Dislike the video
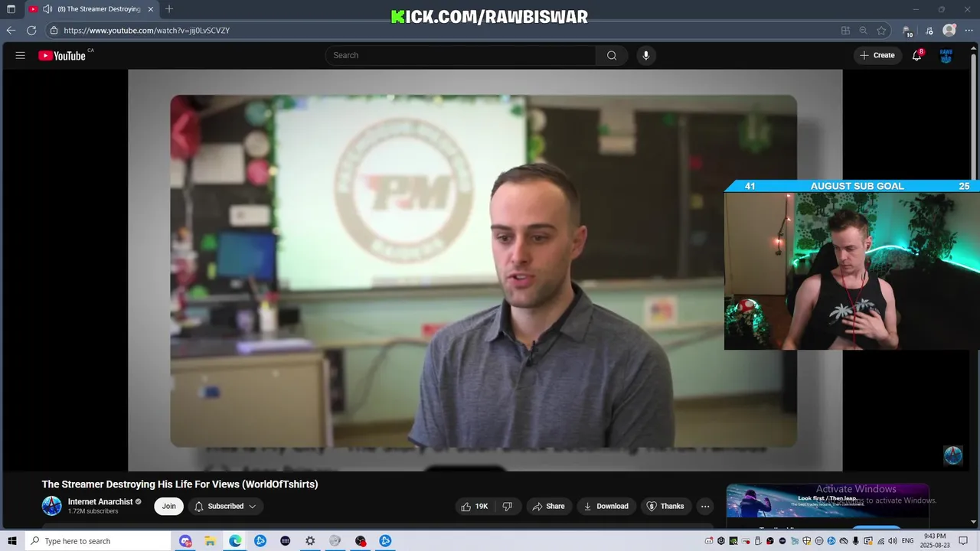The height and width of the screenshot is (551, 980). coord(508,506)
